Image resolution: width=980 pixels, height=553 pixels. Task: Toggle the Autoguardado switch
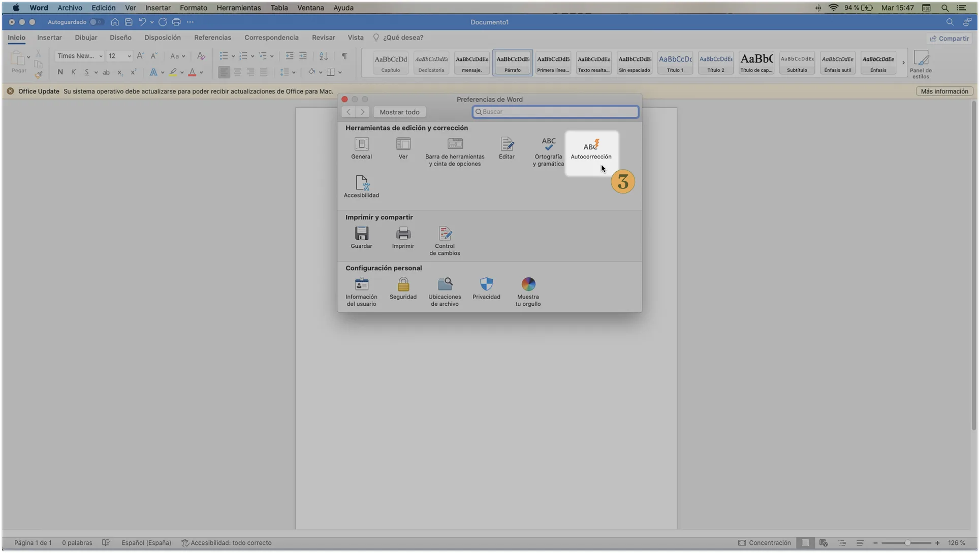96,22
